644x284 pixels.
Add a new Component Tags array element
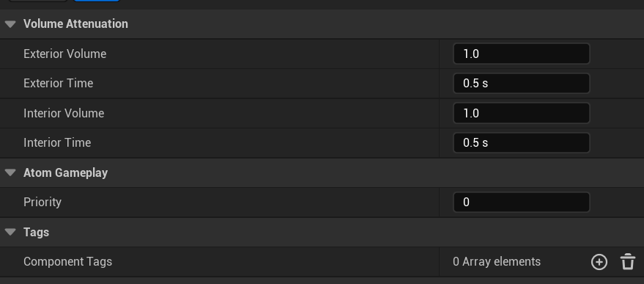pos(599,262)
